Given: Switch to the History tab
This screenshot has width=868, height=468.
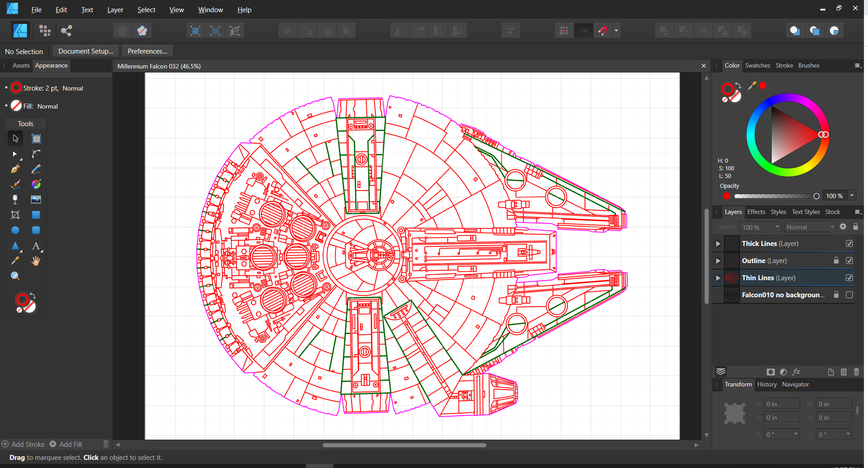Looking at the screenshot, I should pos(767,385).
